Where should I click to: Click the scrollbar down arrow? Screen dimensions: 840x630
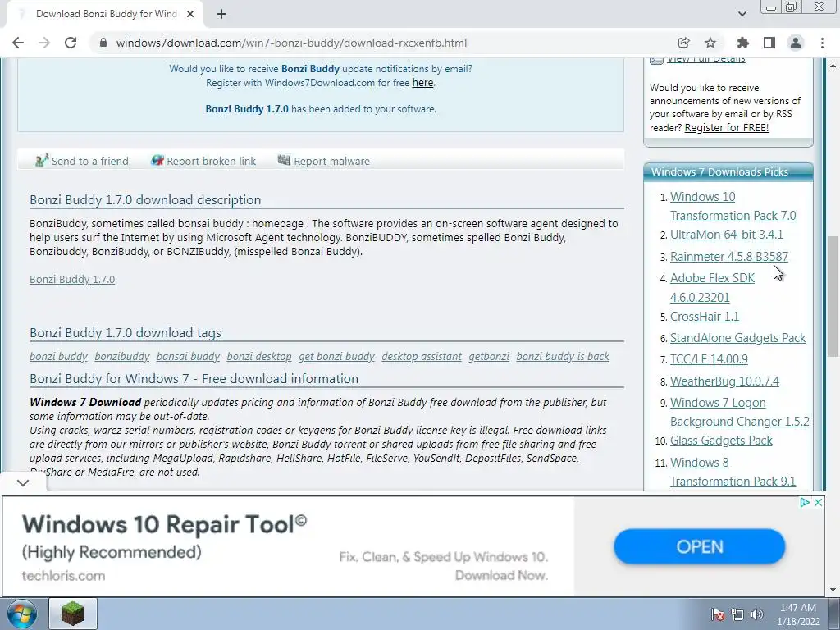[x=833, y=591]
